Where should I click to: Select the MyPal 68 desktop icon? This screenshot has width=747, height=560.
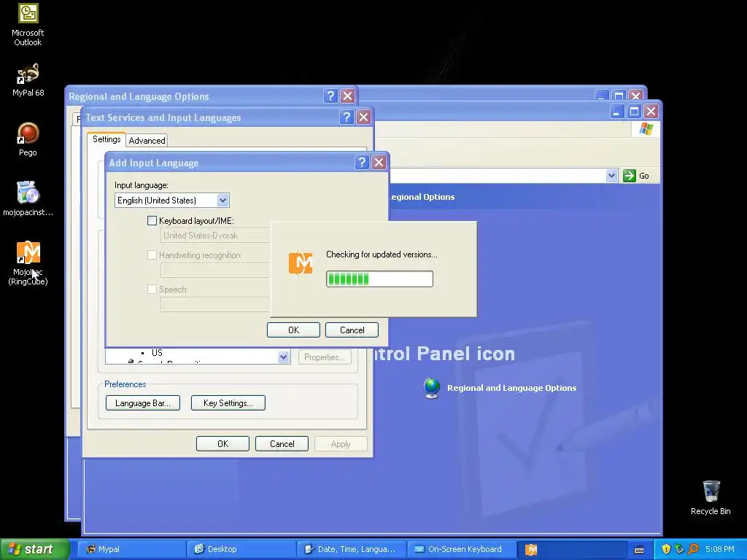pyautogui.click(x=28, y=80)
